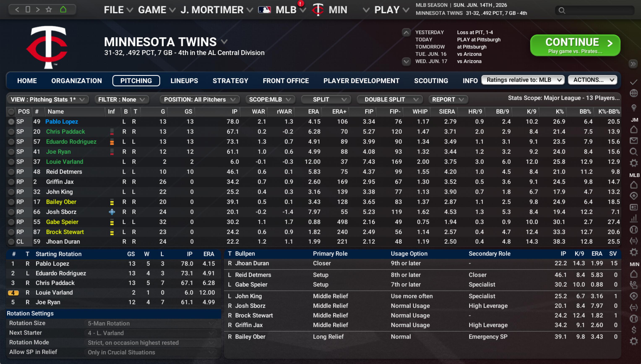Screen dimensions: 641x364
Task: Open the globe icon in right sidebar
Action: [634, 93]
